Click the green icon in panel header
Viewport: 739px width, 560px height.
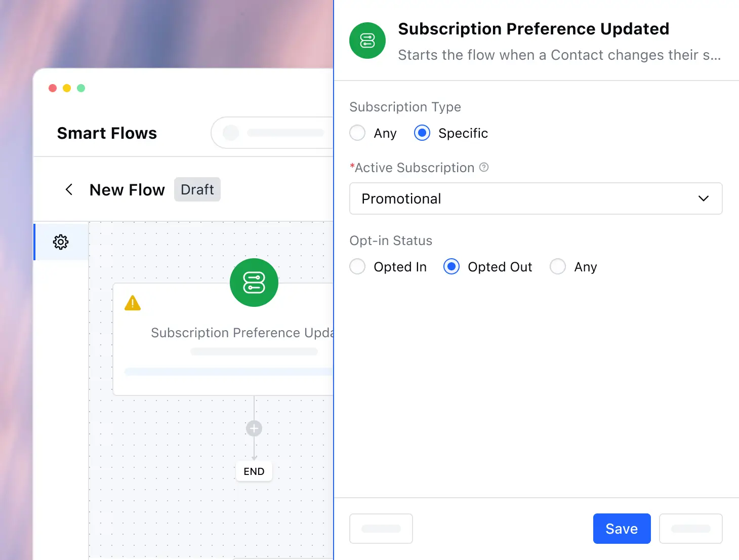point(367,41)
